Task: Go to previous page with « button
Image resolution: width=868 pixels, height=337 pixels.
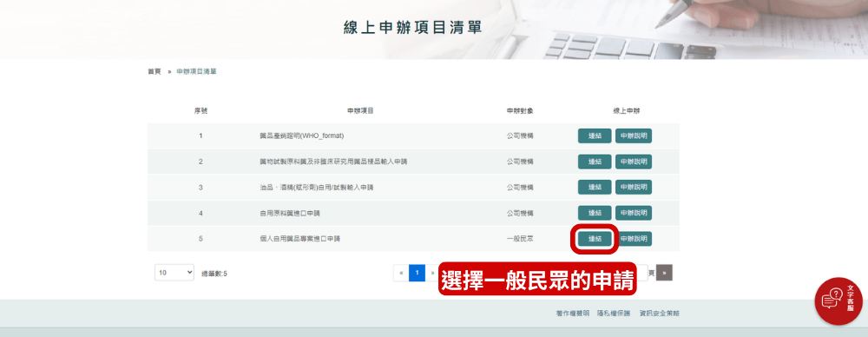Action: [401, 273]
